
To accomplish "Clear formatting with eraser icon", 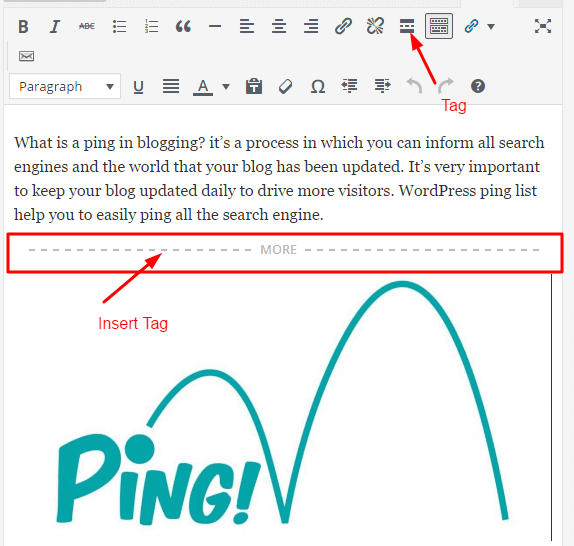I will tap(285, 87).
